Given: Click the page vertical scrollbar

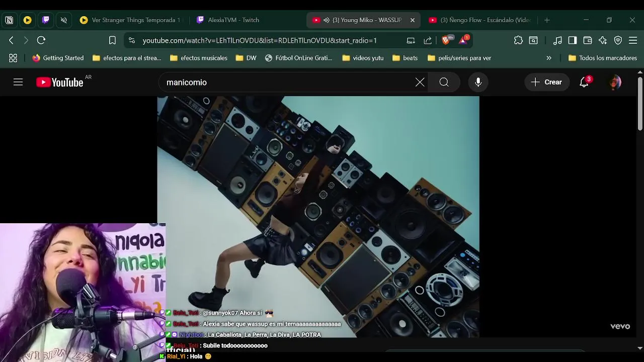Looking at the screenshot, I should (x=640, y=104).
